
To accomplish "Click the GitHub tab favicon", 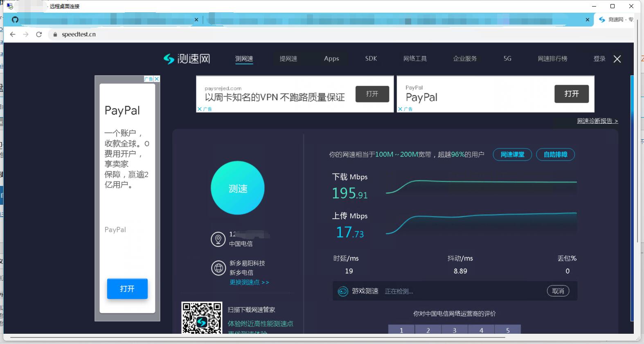I will click(15, 20).
